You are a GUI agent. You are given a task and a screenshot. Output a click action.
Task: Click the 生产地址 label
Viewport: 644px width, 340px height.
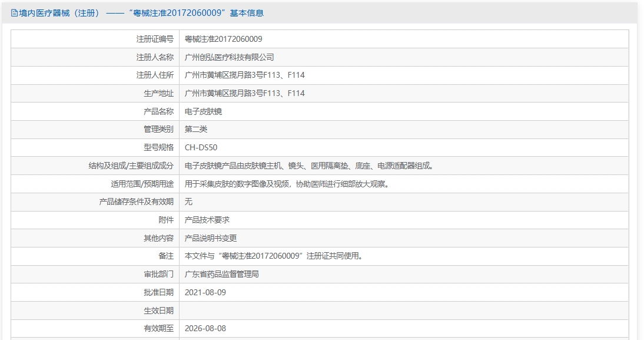click(x=158, y=93)
